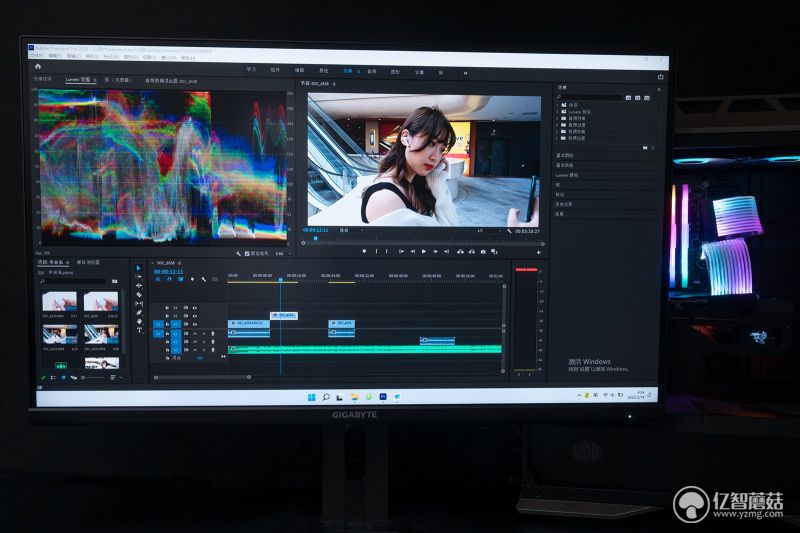The width and height of the screenshot is (800, 533).
Task: Open the 文件 menu in the menu bar
Action: pos(36,55)
